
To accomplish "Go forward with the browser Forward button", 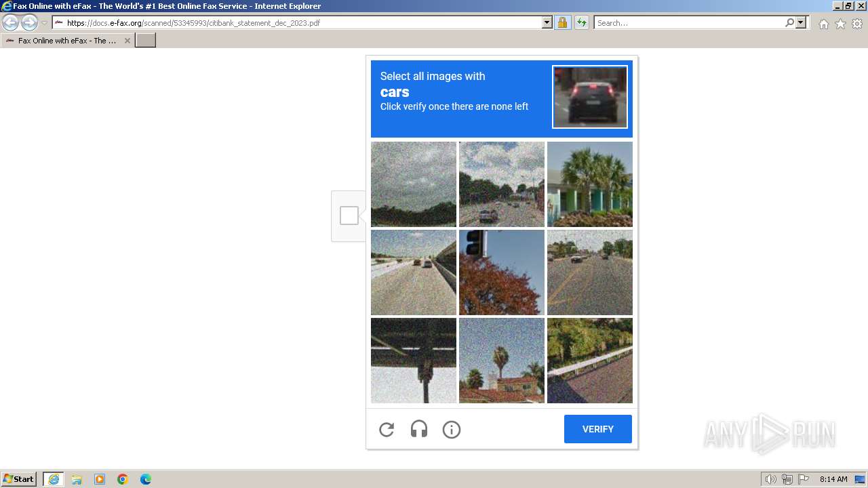I will tap(29, 23).
